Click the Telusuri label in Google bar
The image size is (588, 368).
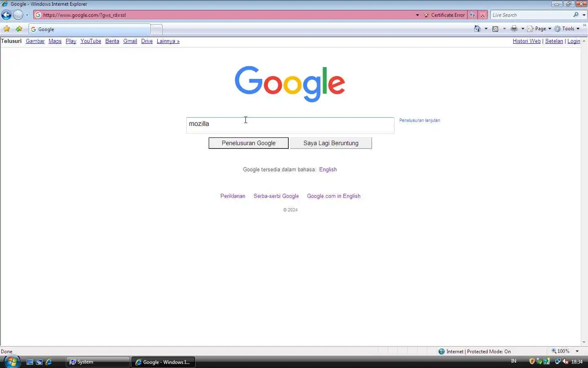[11, 41]
